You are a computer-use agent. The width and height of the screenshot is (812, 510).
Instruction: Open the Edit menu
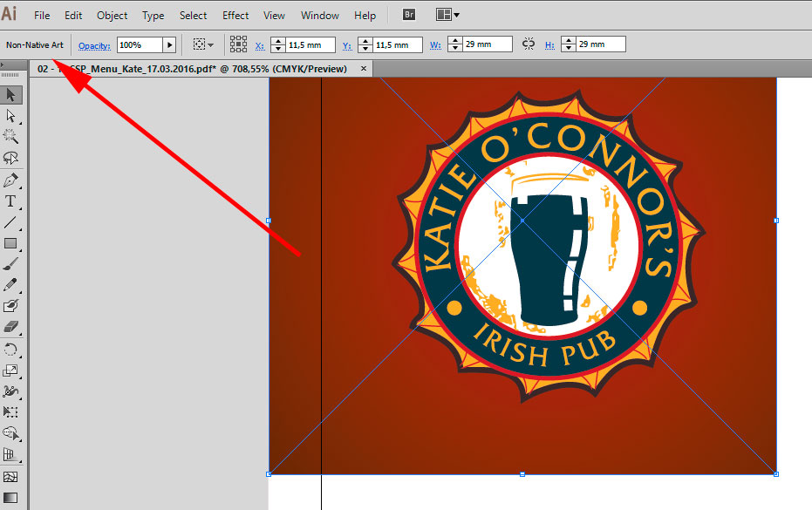(x=73, y=16)
